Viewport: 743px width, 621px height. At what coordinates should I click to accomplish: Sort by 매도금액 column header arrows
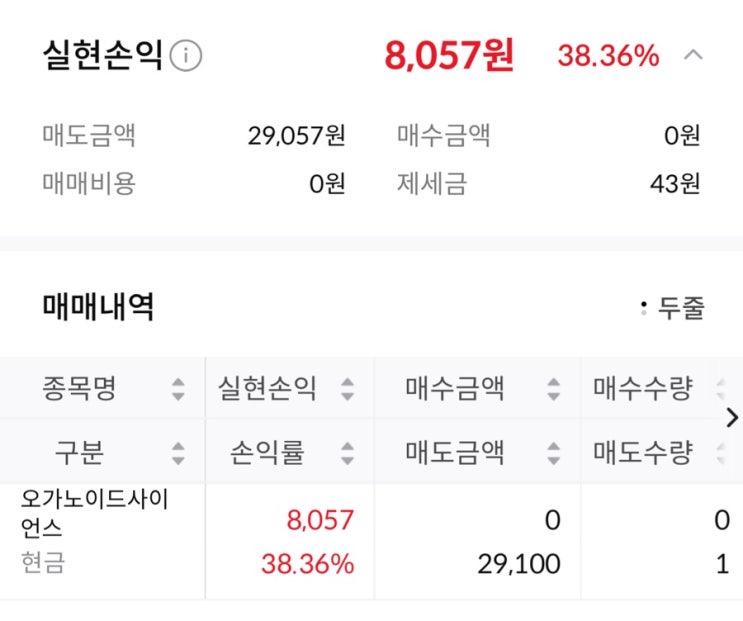click(x=554, y=453)
